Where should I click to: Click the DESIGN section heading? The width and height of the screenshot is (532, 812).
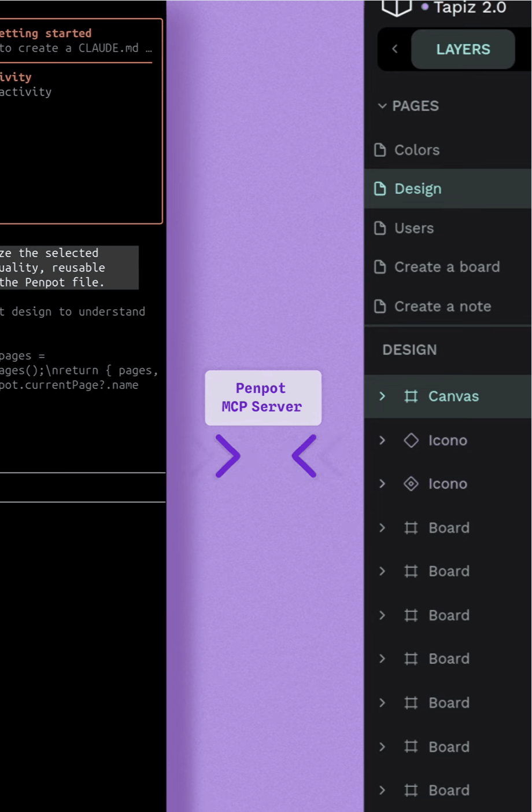[409, 350]
